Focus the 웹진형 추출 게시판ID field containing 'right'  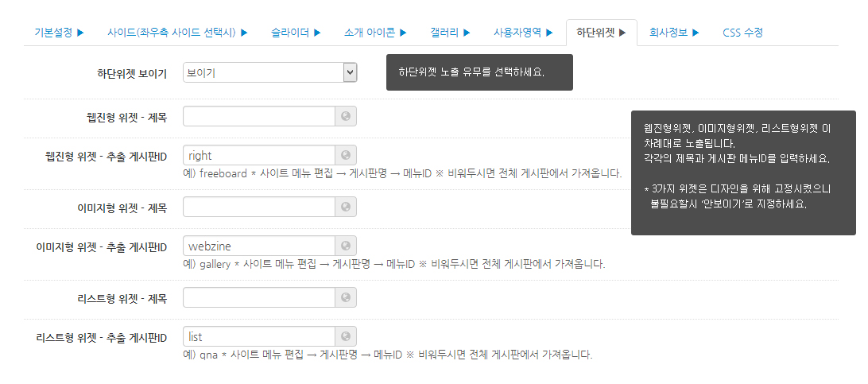[x=258, y=155]
